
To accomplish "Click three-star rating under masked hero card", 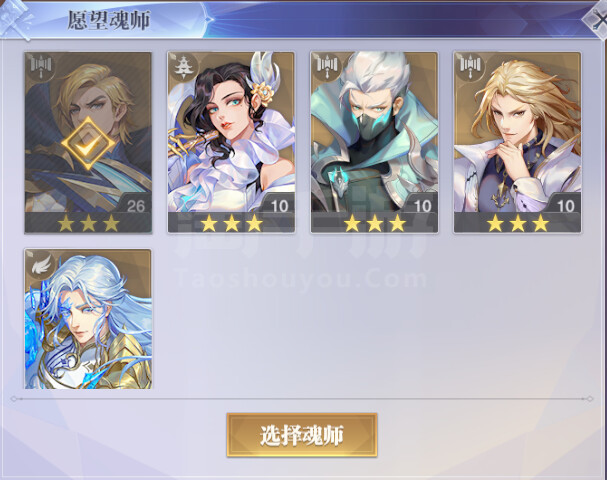I will pyautogui.click(x=375, y=223).
